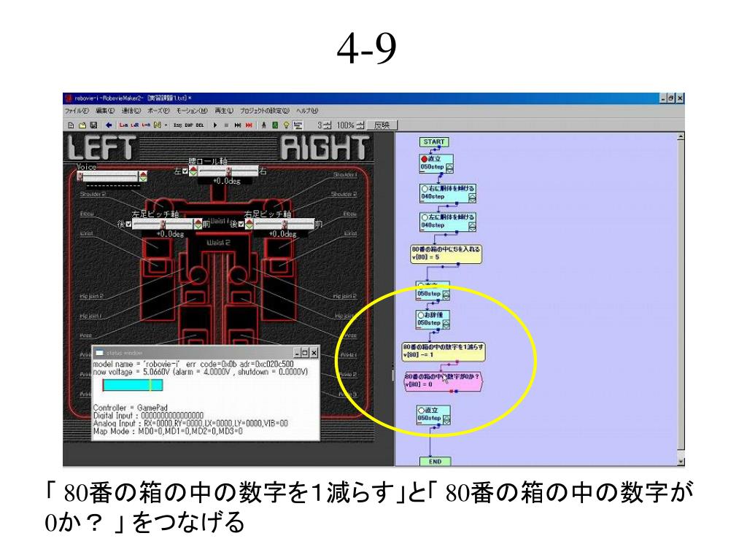Click the green board toolbar icon
Screen dimensions: 747x560
[x=275, y=125]
